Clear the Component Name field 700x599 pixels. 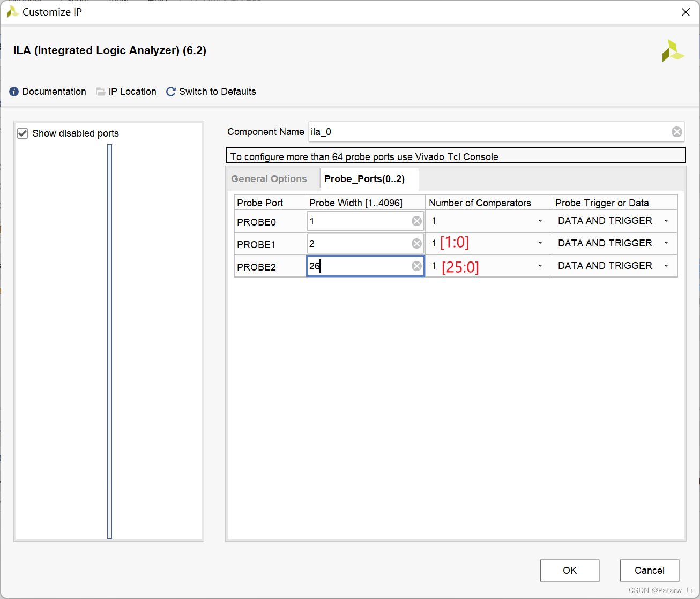pos(677,132)
